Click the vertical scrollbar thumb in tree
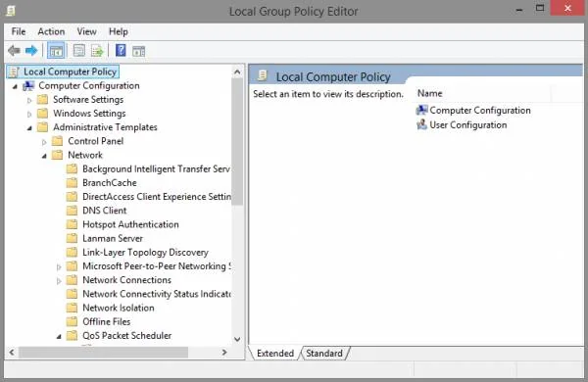This screenshot has height=382, width=588. pos(237,142)
